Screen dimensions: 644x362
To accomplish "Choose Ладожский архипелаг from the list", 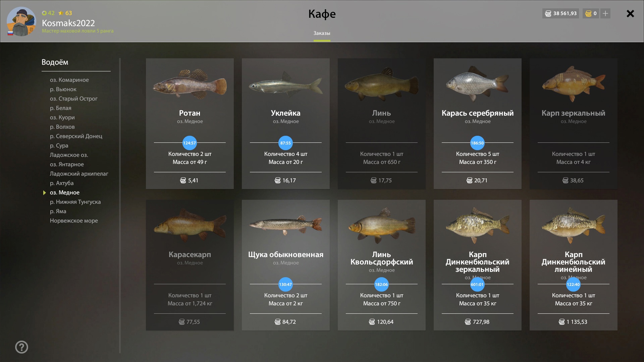I will pos(79,174).
